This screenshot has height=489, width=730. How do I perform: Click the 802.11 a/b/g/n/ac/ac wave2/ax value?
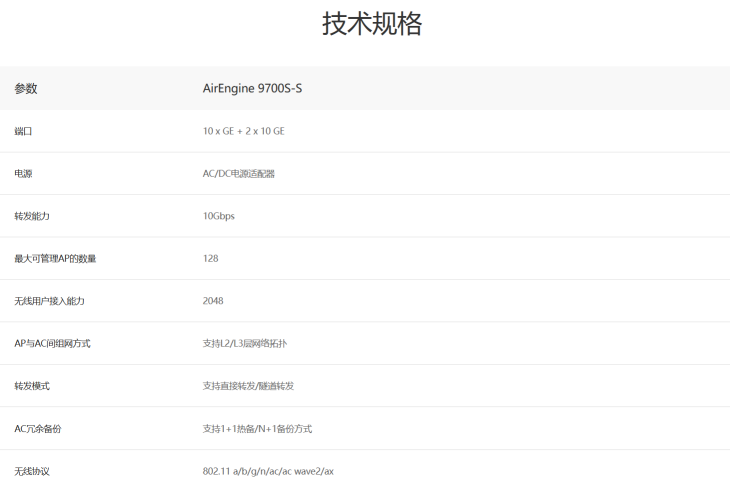click(x=268, y=471)
